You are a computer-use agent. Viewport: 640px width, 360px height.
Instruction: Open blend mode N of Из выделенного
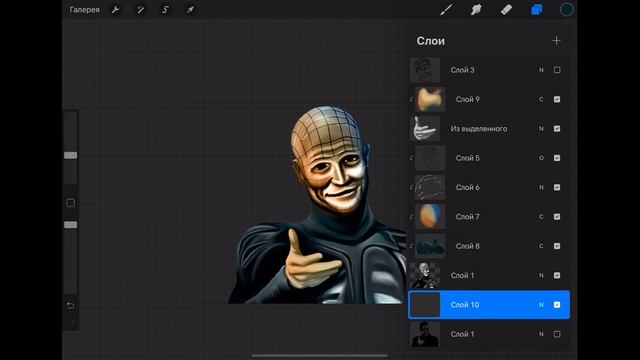541,129
